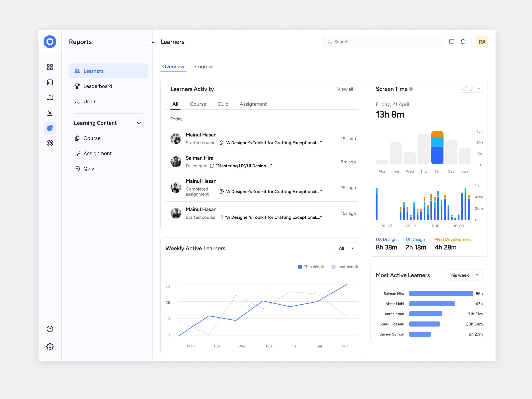Click the target goals sidebar icon
This screenshot has width=532, height=399.
click(50, 143)
